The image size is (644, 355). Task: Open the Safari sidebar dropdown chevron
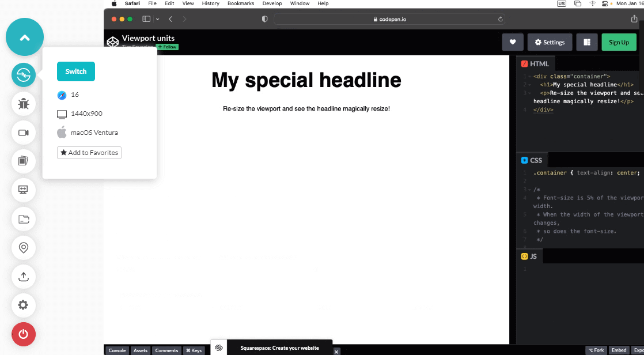coord(157,19)
